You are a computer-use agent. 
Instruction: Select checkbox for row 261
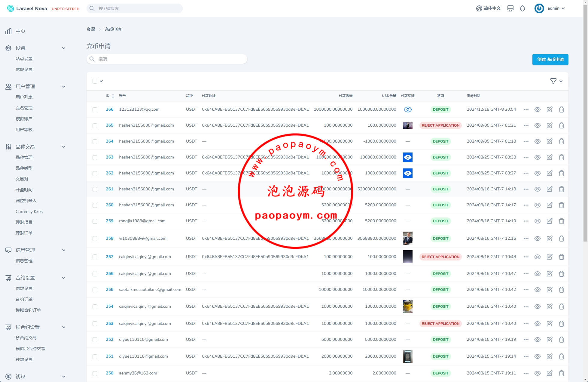pyautogui.click(x=95, y=189)
